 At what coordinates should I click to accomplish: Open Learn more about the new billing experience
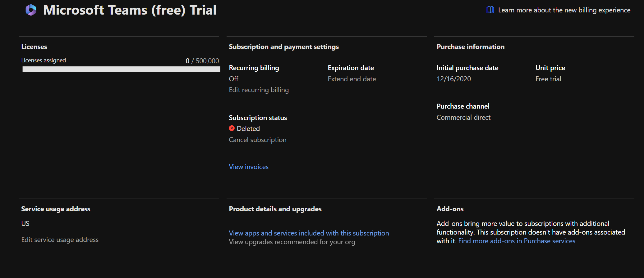point(564,10)
